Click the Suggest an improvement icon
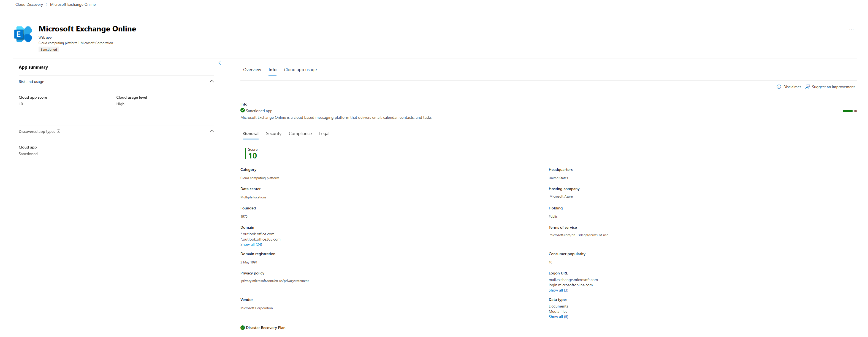Image resolution: width=868 pixels, height=337 pixels. coord(807,87)
